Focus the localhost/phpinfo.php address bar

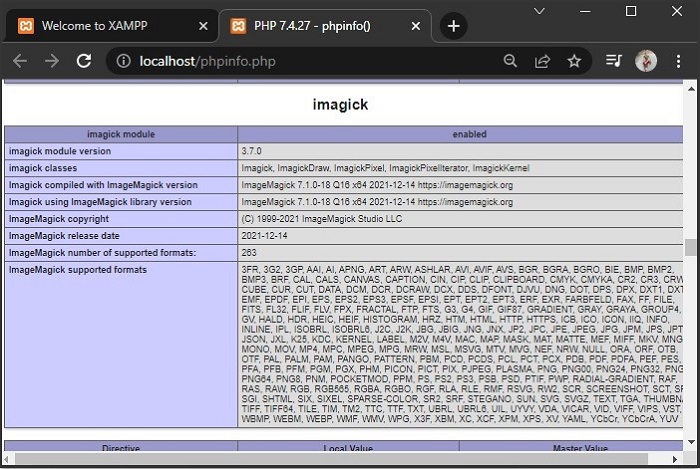(x=300, y=61)
